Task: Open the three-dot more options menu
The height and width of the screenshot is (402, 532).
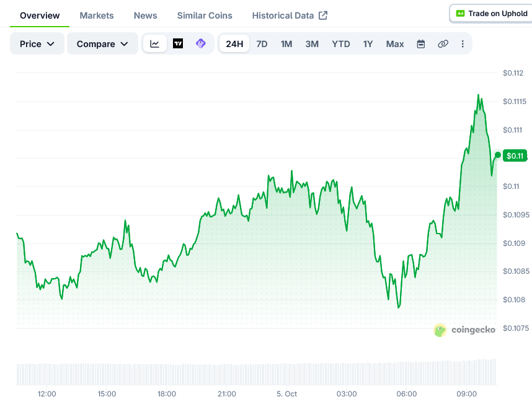Action: [463, 44]
